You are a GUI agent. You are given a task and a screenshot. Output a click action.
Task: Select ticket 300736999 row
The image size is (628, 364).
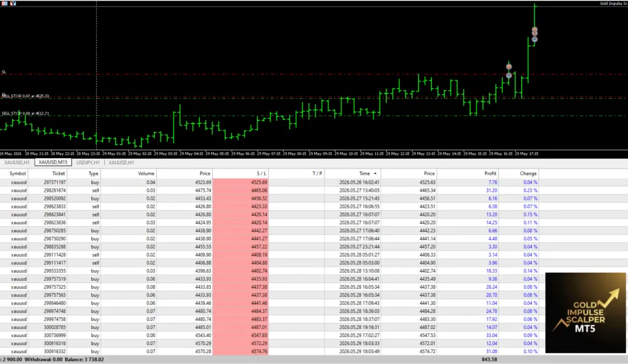269,335
